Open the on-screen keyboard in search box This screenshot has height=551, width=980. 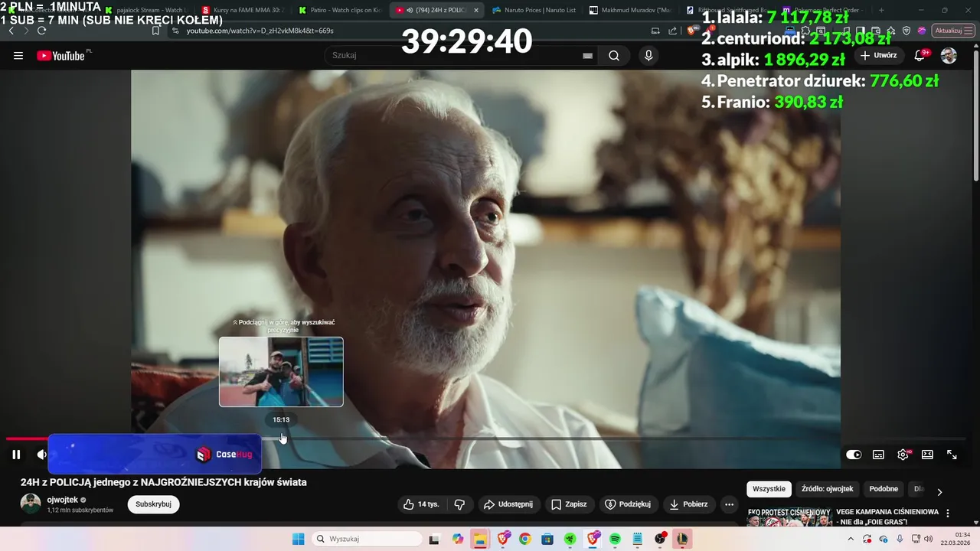(587, 56)
